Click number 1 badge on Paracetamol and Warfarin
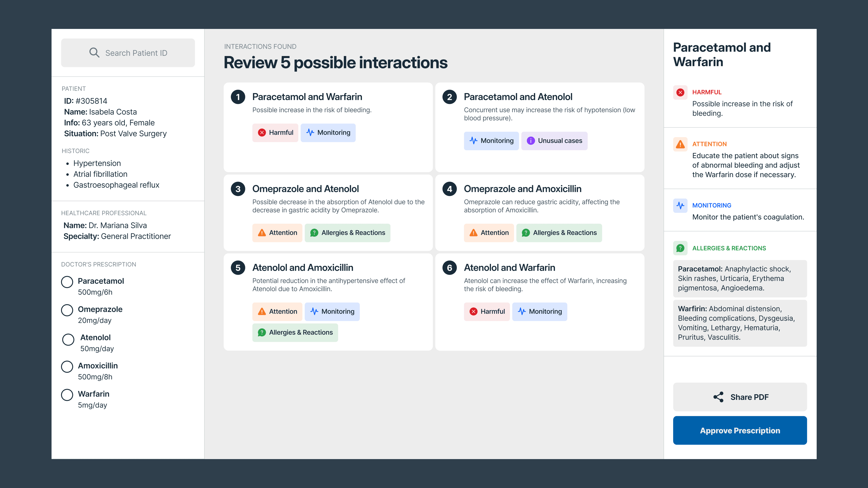Image resolution: width=868 pixels, height=488 pixels. pos(238,97)
